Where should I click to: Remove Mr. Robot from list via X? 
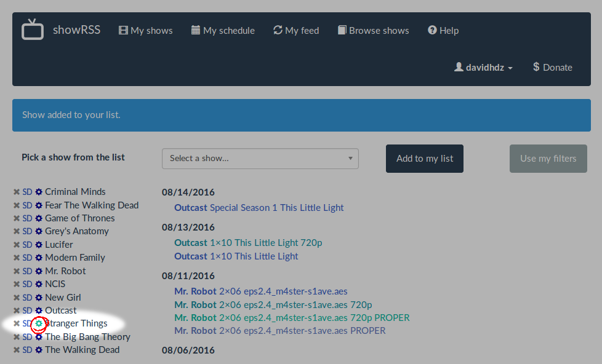pos(17,271)
